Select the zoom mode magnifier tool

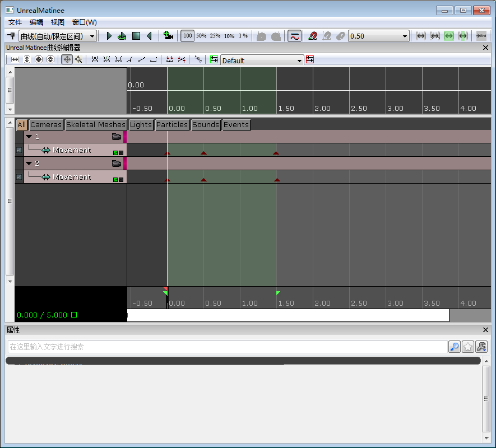pyautogui.click(x=78, y=59)
